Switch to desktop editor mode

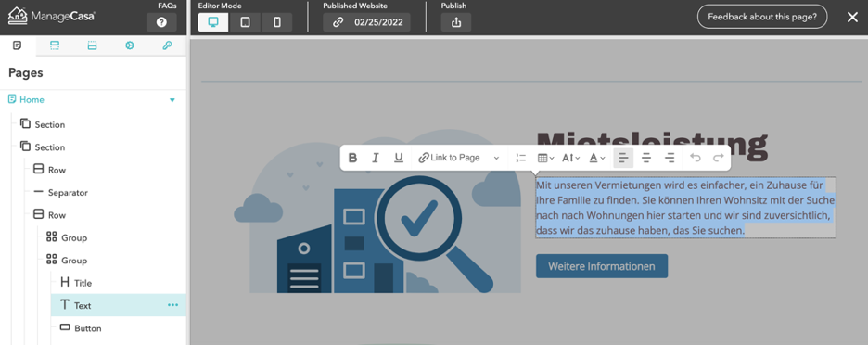pyautogui.click(x=213, y=22)
